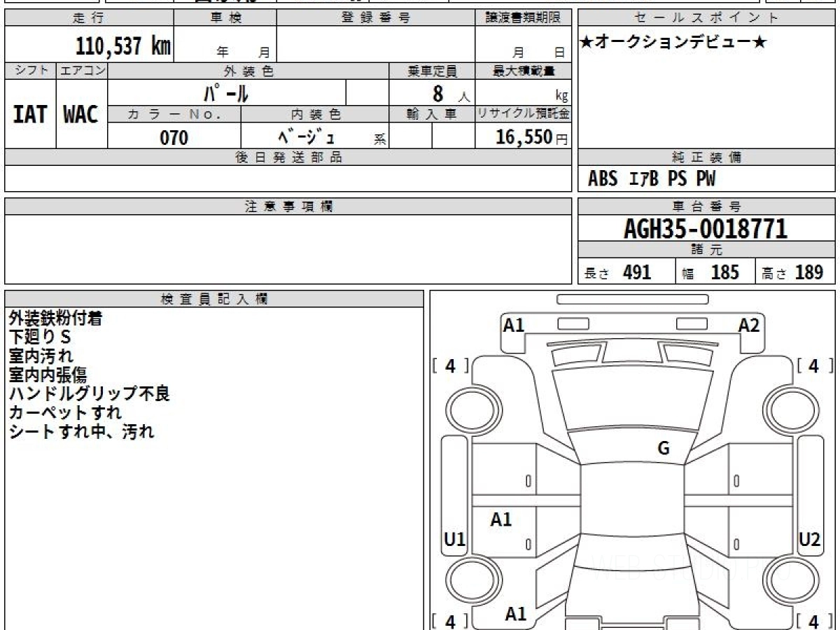Select chassis number AGH35-0018771
The height and width of the screenshot is (630, 840).
(x=706, y=228)
